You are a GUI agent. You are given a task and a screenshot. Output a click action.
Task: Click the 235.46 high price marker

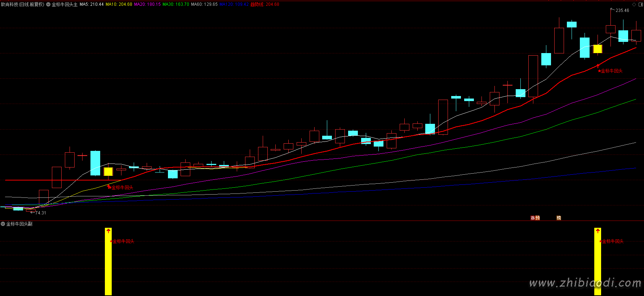(622, 10)
